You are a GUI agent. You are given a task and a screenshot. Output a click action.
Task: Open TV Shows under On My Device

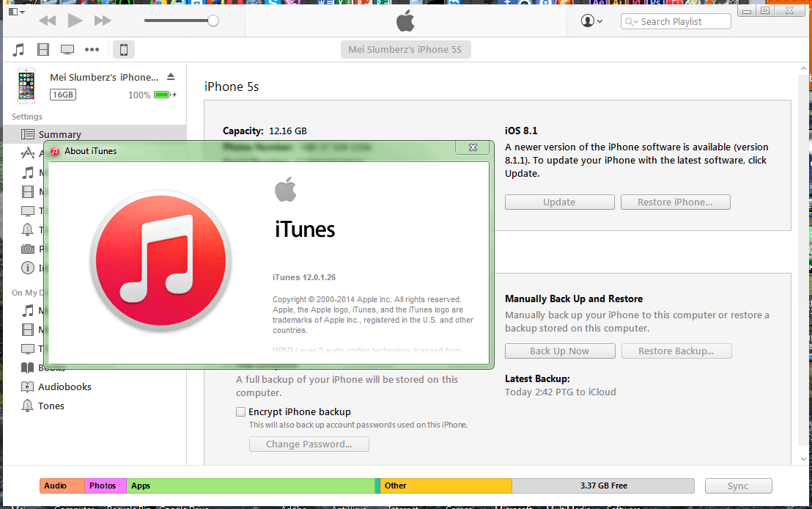pyautogui.click(x=28, y=349)
